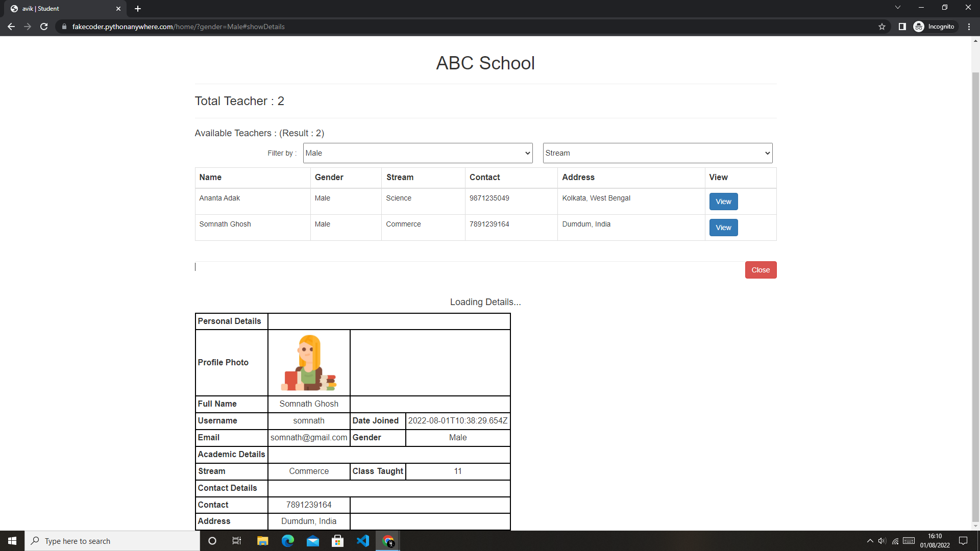This screenshot has width=980, height=551.
Task: Show hidden icons in the system tray
Action: coord(870,541)
